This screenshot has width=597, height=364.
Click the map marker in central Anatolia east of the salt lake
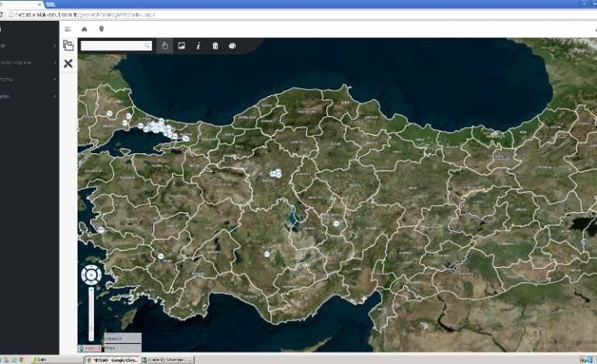(336, 224)
